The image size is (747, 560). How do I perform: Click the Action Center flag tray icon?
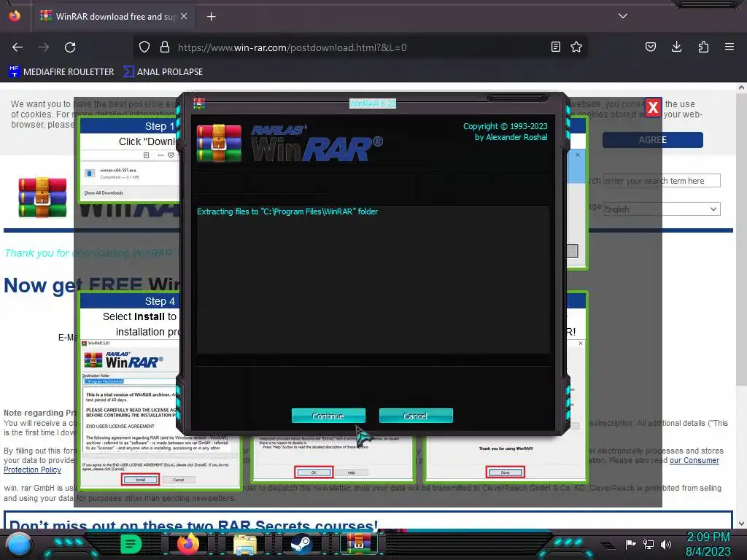pyautogui.click(x=631, y=544)
